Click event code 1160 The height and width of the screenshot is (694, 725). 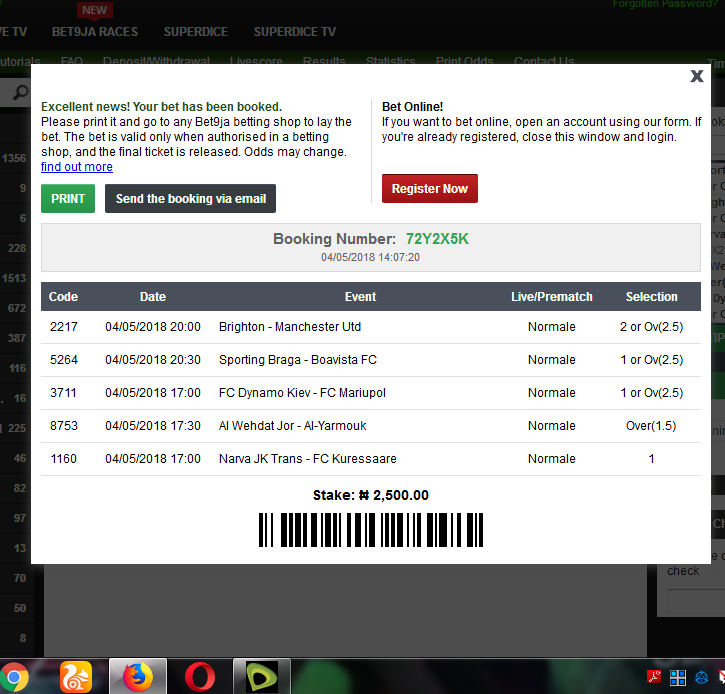point(64,459)
